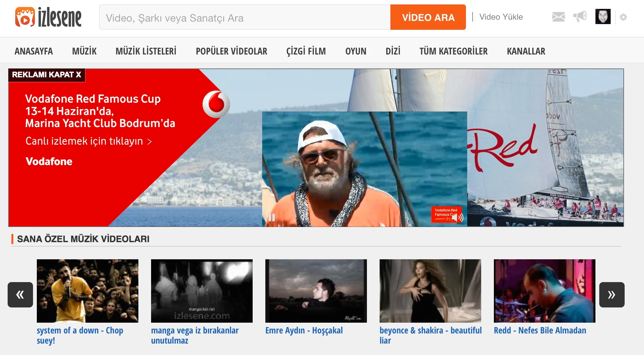Open TÜM KATEGORİLER
Image resolution: width=644 pixels, height=355 pixels.
(x=454, y=51)
